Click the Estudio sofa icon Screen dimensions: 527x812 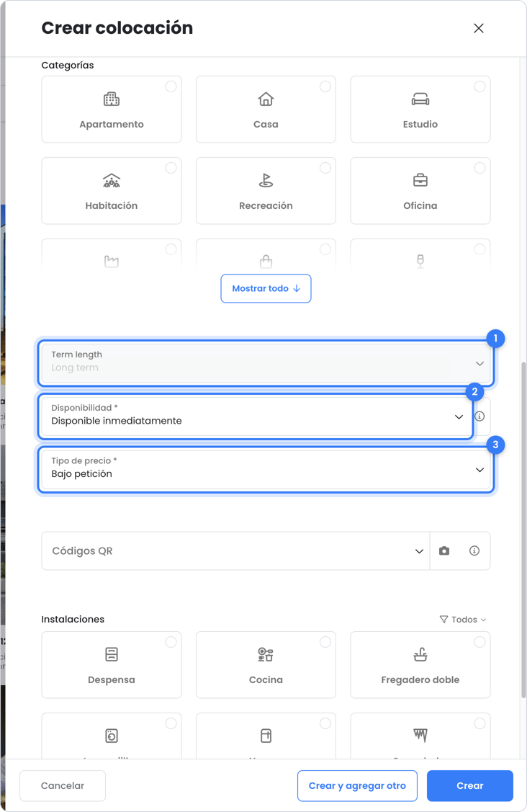tap(420, 99)
